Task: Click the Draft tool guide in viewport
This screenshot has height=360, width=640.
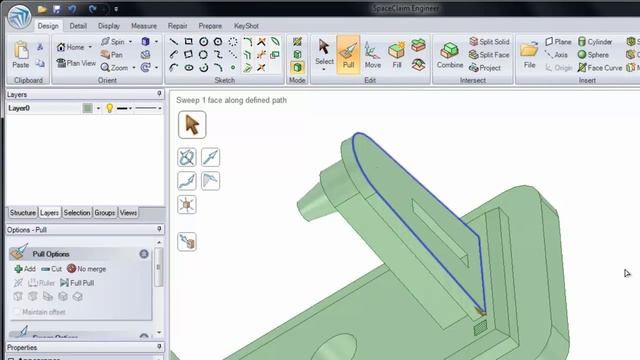Action: coord(211,181)
